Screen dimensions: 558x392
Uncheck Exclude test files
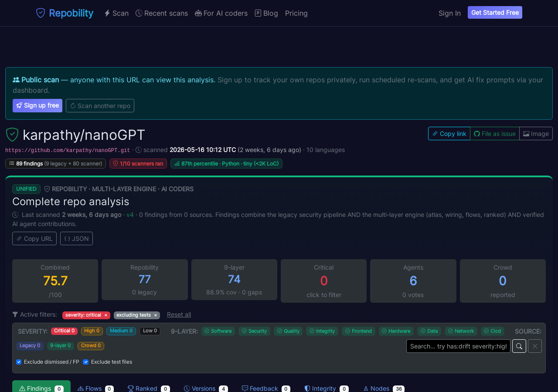pyautogui.click(x=86, y=362)
